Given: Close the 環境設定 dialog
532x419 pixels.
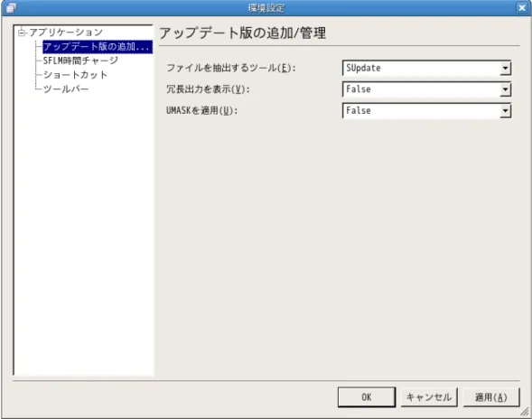Looking at the screenshot, I should click(x=522, y=7).
